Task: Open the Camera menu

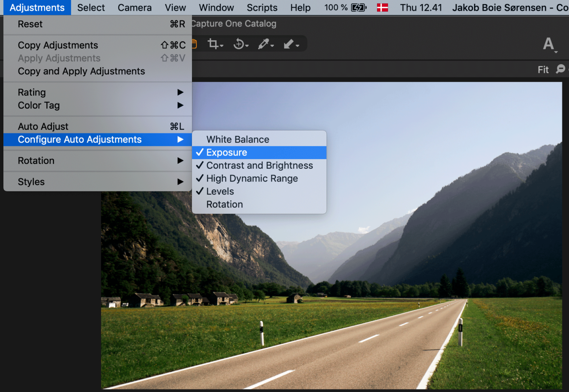Action: tap(135, 7)
